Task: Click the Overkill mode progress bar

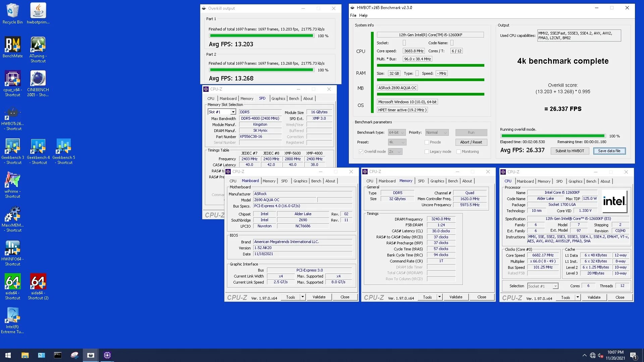Action: pos(552,136)
